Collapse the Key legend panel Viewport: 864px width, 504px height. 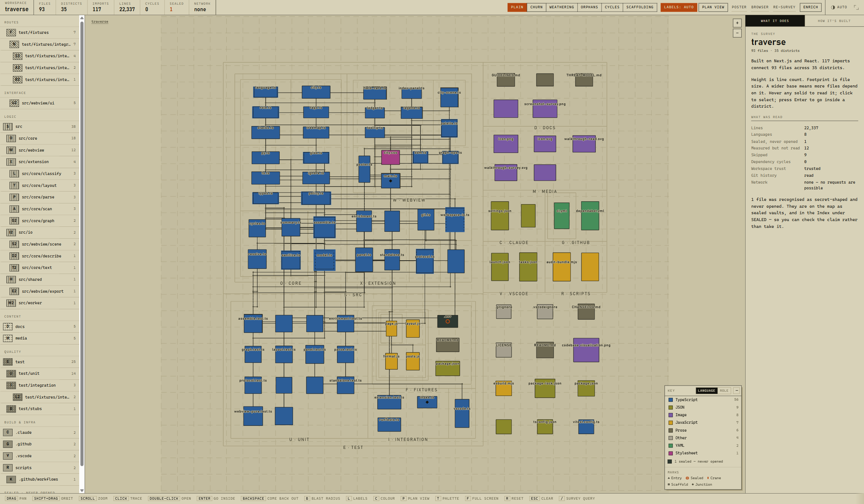(737, 391)
